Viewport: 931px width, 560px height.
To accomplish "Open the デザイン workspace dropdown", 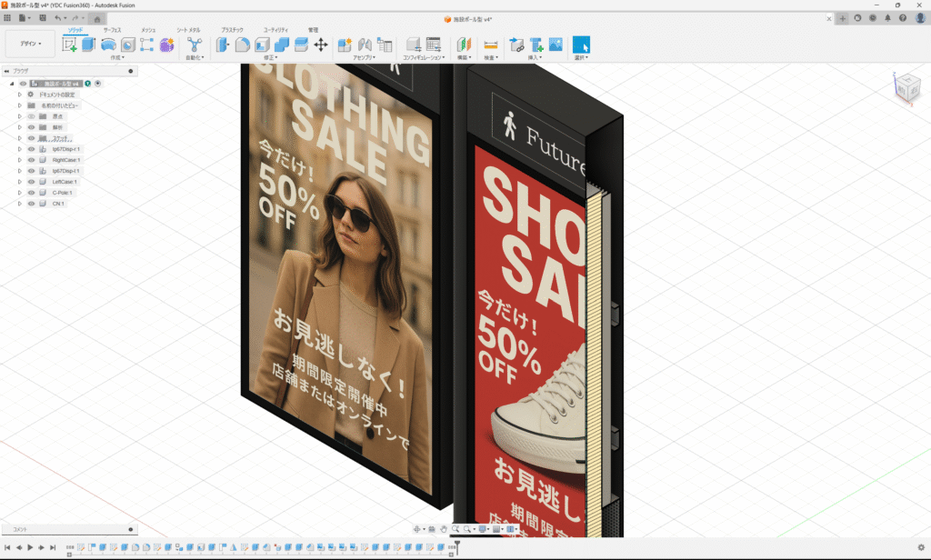I will pos(29,44).
